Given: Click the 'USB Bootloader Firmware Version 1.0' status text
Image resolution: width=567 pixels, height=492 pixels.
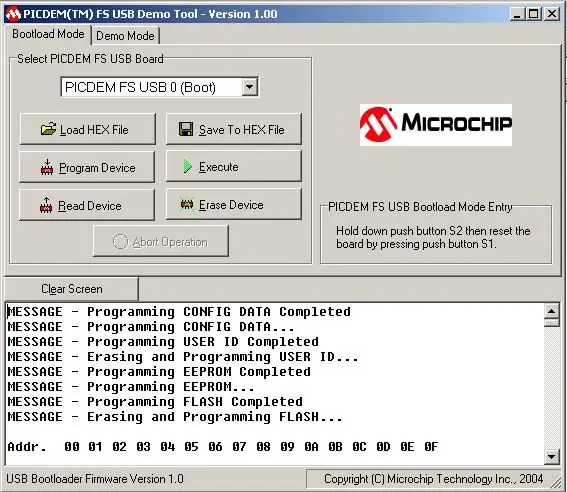Looking at the screenshot, I should coord(95,479).
